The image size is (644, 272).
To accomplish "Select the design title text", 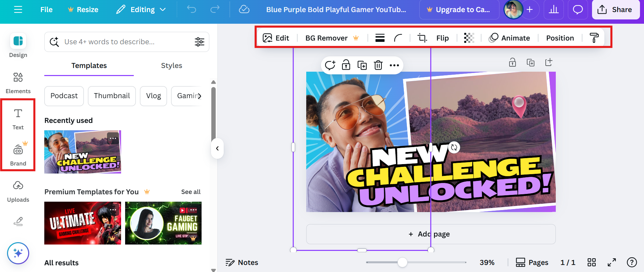I will tap(336, 10).
